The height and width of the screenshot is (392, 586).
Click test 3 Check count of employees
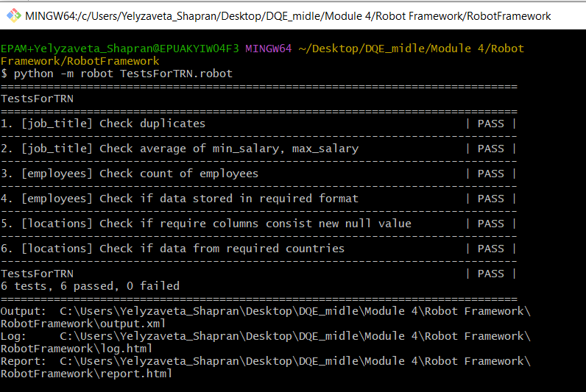(x=130, y=174)
